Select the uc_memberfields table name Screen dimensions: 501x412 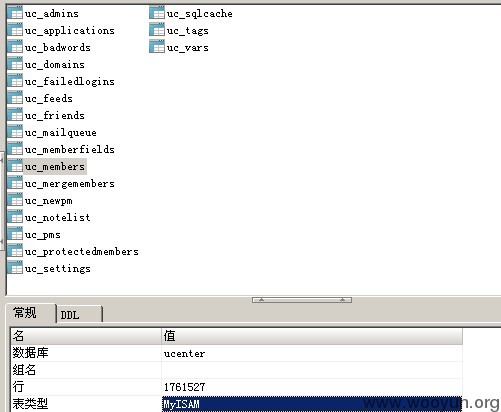70,150
